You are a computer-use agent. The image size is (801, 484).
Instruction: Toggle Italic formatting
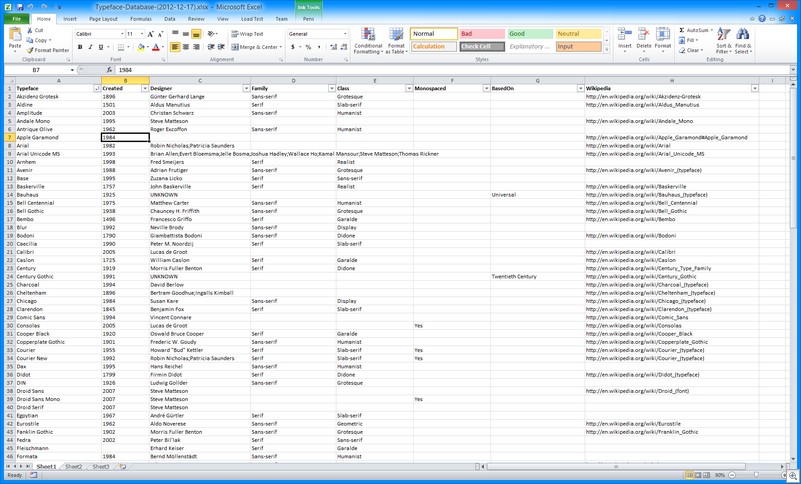click(x=90, y=47)
